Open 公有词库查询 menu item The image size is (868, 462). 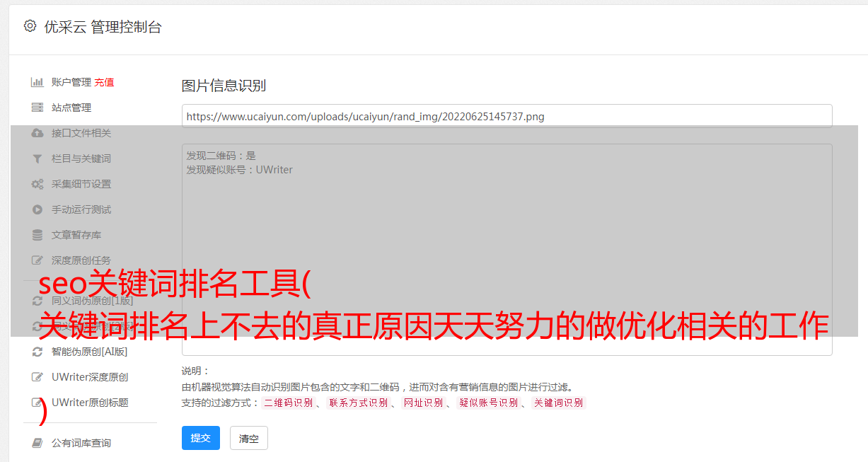(81, 443)
